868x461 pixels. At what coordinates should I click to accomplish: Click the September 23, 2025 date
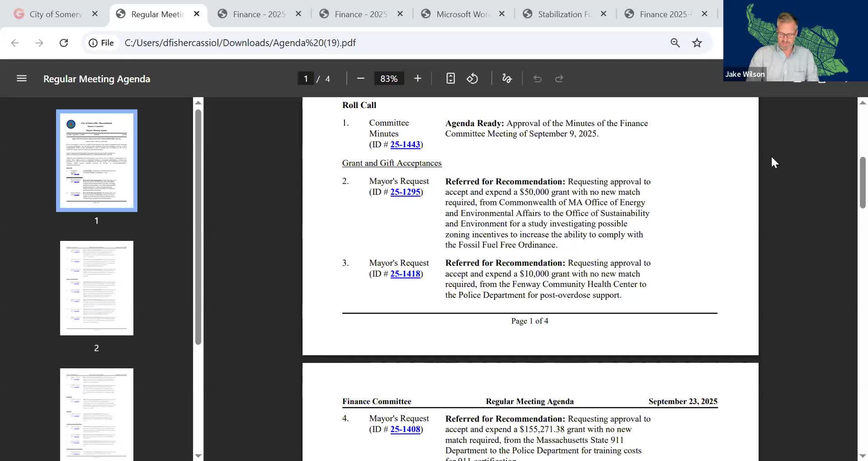683,401
